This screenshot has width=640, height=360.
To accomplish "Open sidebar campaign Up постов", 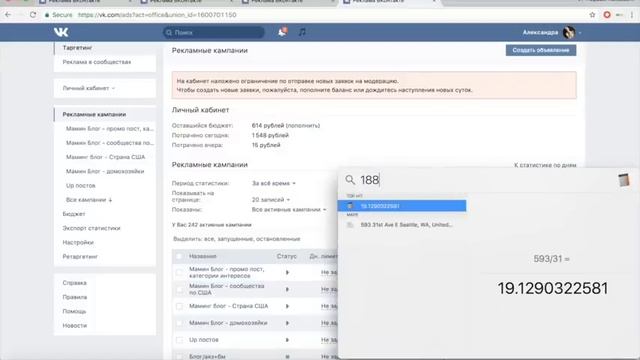I will [x=80, y=186].
